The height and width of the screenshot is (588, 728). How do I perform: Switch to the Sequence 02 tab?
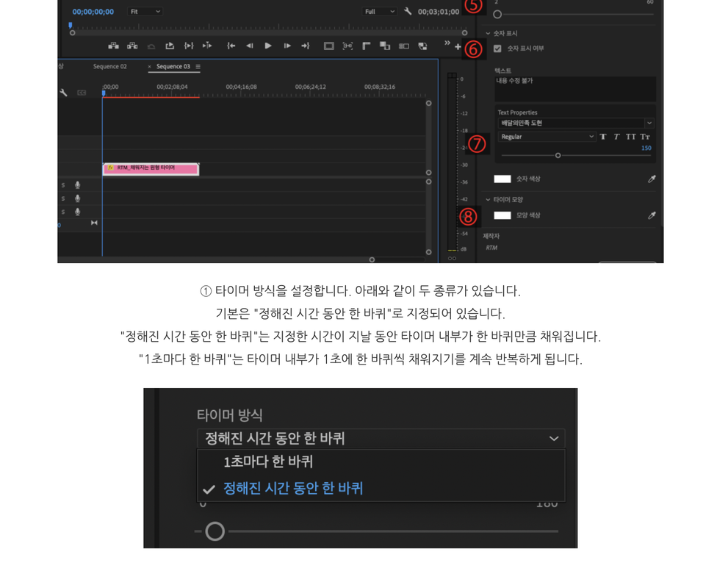coord(109,66)
